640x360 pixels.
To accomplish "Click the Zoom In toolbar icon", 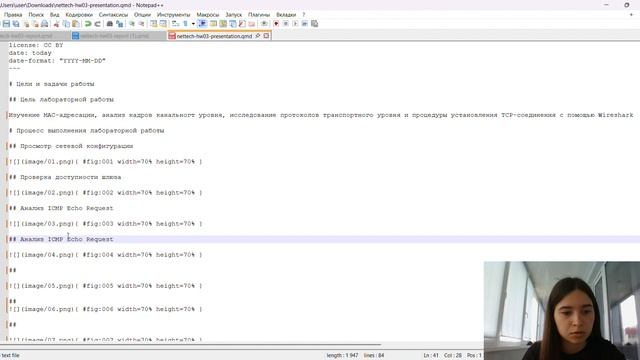I will (131, 24).
